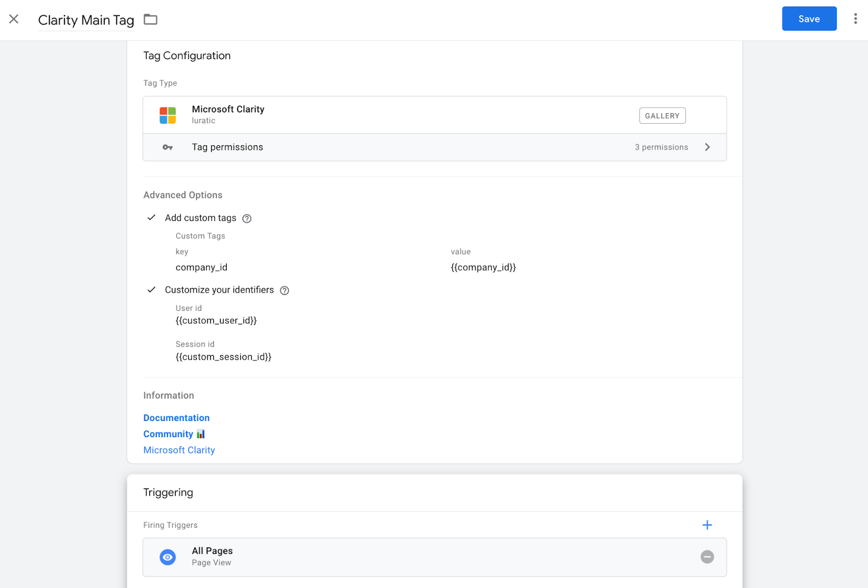Open the Microsoft Clarity link

pyautogui.click(x=179, y=450)
